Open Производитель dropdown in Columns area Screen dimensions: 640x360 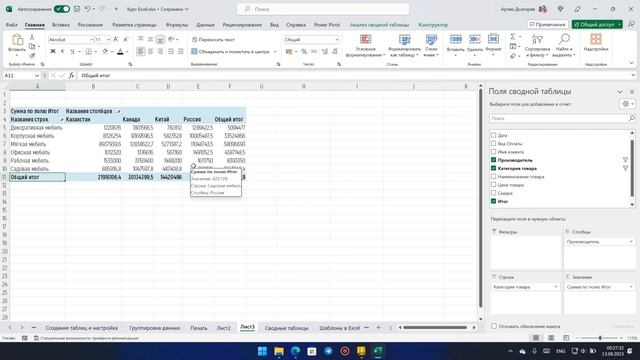coord(631,242)
